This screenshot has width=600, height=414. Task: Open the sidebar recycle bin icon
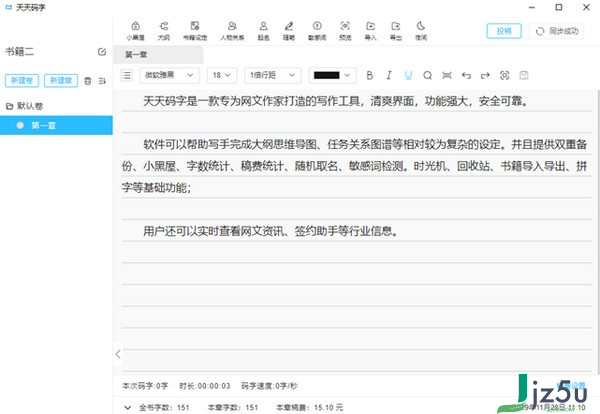click(88, 81)
